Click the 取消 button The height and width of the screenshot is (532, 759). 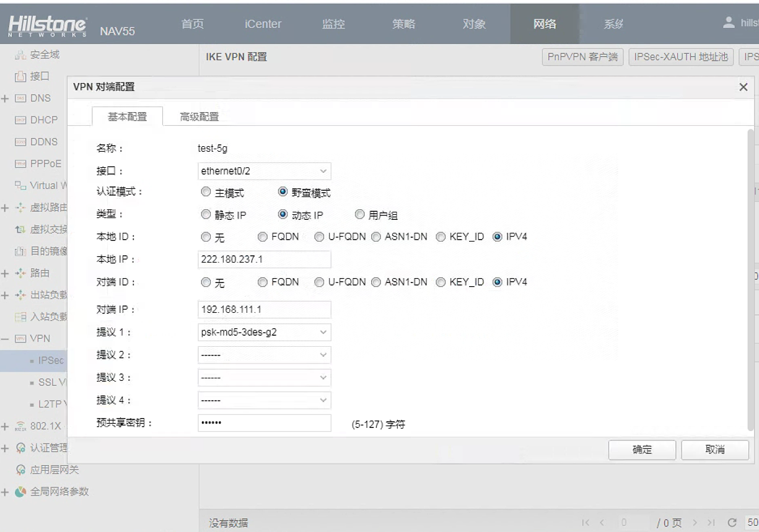pos(715,450)
